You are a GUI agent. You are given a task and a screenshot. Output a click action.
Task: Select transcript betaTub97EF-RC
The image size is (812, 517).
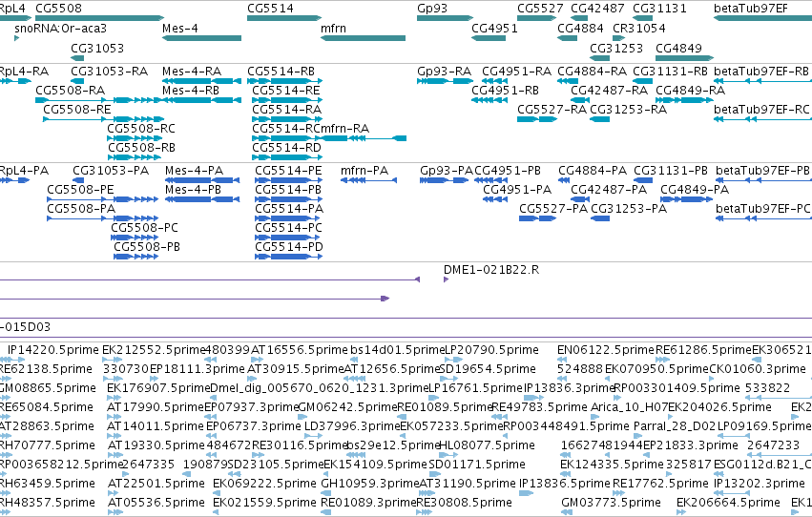[761, 109]
